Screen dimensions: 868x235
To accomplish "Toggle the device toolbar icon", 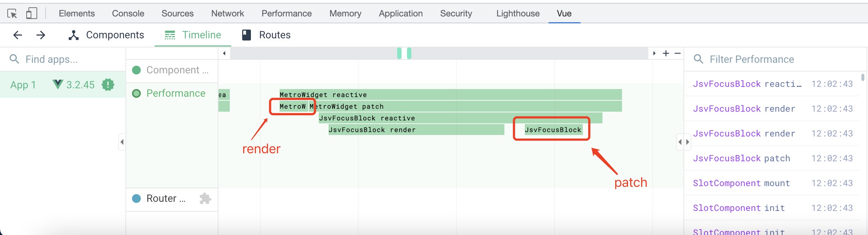I will [x=31, y=14].
